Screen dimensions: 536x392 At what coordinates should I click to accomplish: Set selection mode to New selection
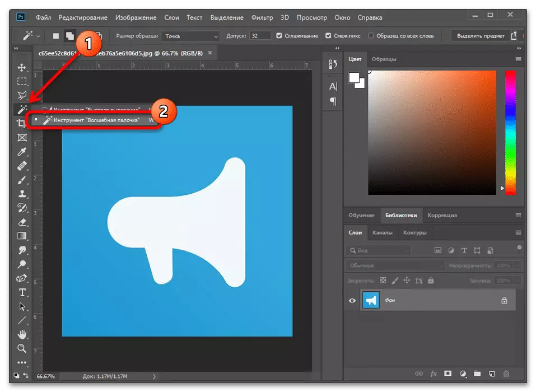[56, 36]
